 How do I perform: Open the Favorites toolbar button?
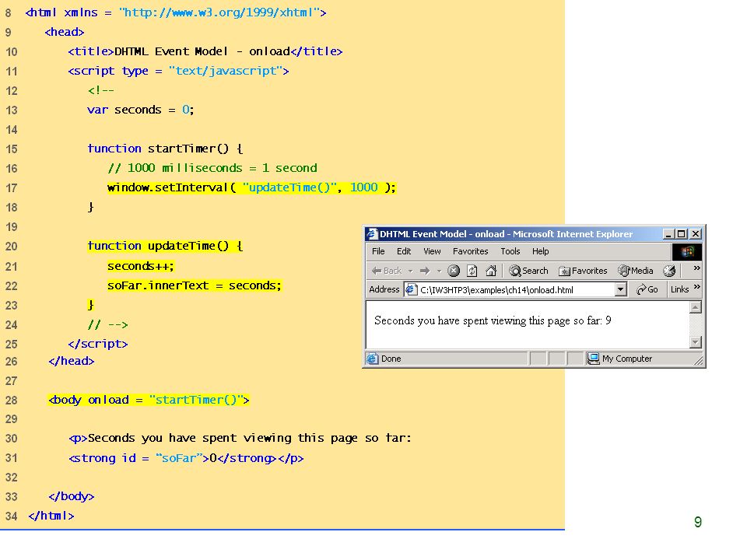pos(583,271)
